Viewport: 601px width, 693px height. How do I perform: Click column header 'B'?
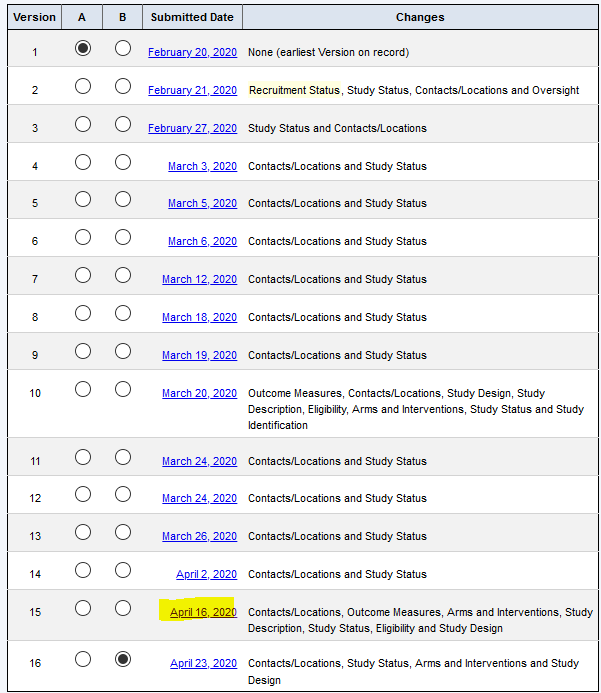[x=122, y=17]
